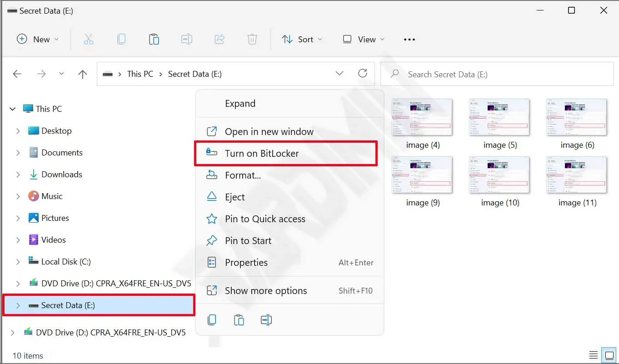Click the Delete trash icon in toolbar
Viewport: 619px width, 364px height.
252,40
